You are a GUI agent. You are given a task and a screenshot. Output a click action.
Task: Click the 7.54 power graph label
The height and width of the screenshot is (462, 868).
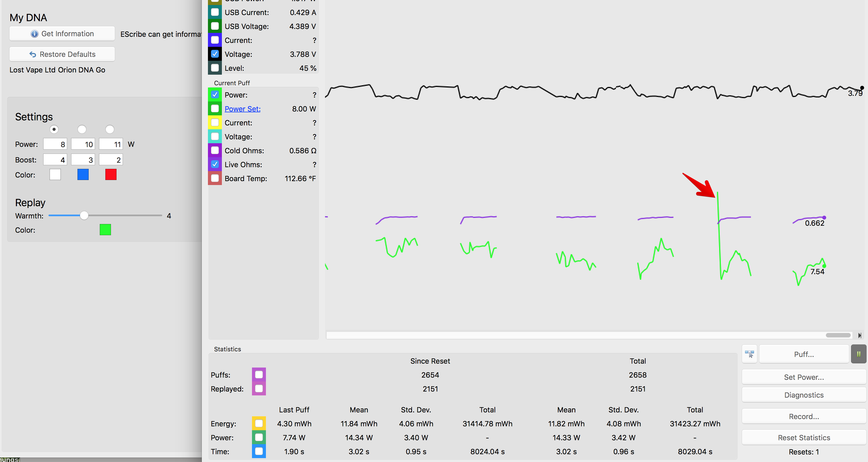click(x=817, y=272)
